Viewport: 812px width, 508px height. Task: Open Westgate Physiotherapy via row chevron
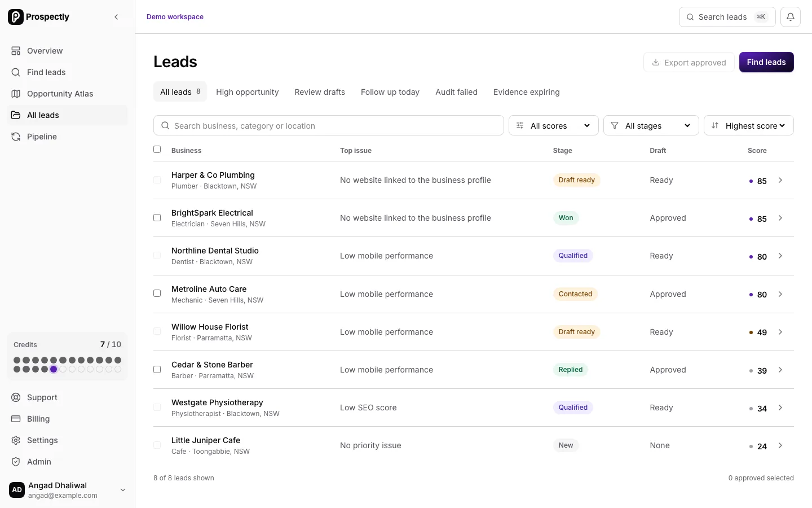pyautogui.click(x=780, y=408)
